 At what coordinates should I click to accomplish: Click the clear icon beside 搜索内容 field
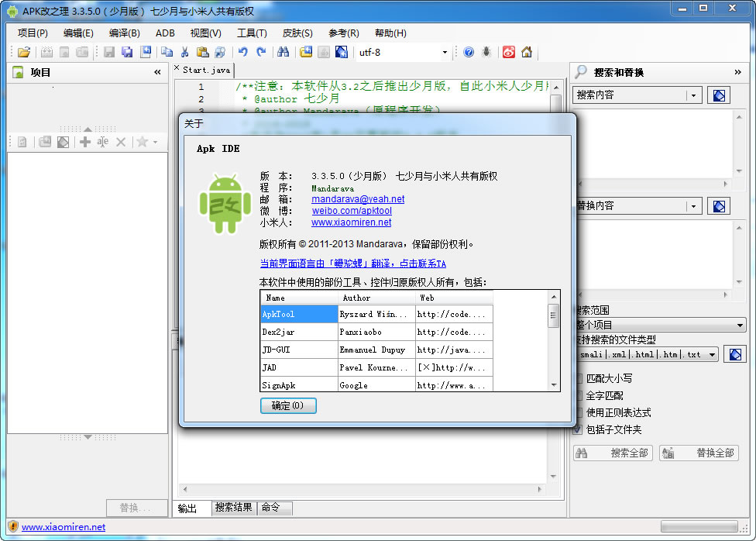click(718, 95)
